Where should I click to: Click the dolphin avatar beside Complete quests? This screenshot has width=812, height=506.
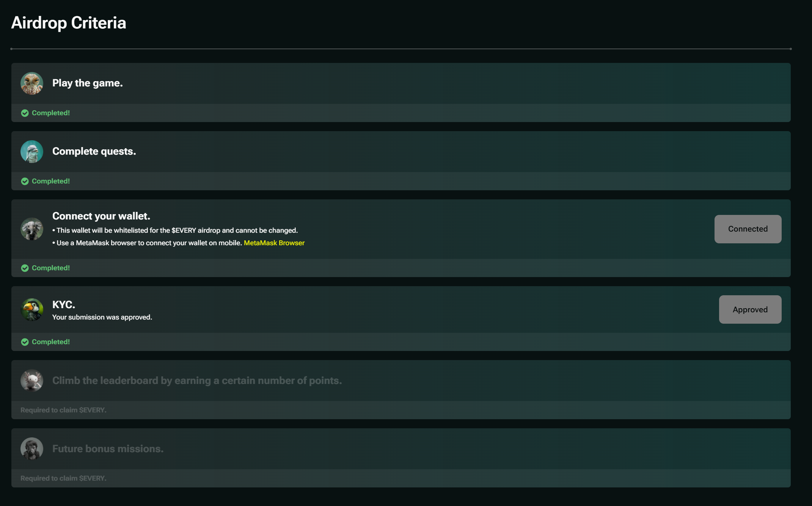(x=32, y=152)
